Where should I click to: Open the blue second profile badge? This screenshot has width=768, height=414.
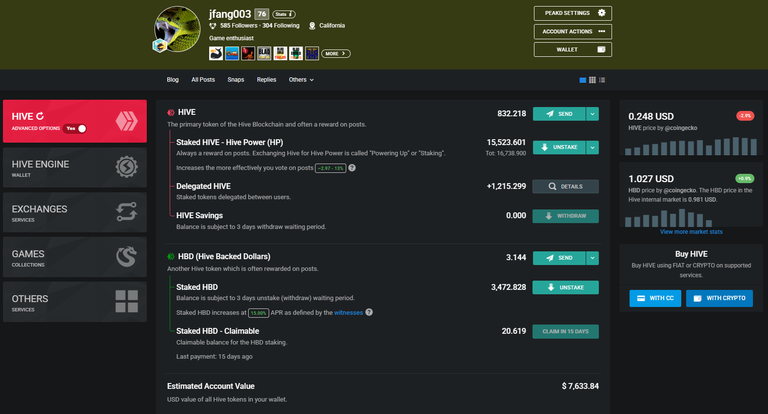click(232, 53)
